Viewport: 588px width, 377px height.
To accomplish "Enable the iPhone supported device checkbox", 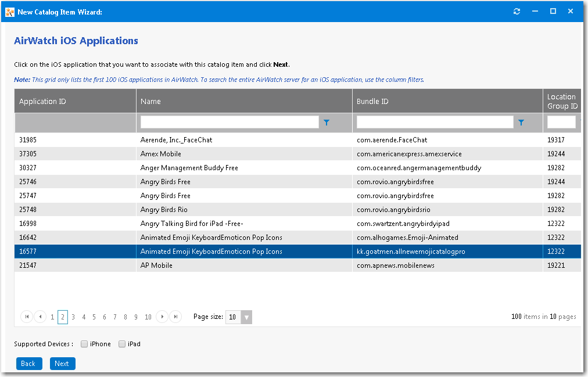I will [84, 344].
